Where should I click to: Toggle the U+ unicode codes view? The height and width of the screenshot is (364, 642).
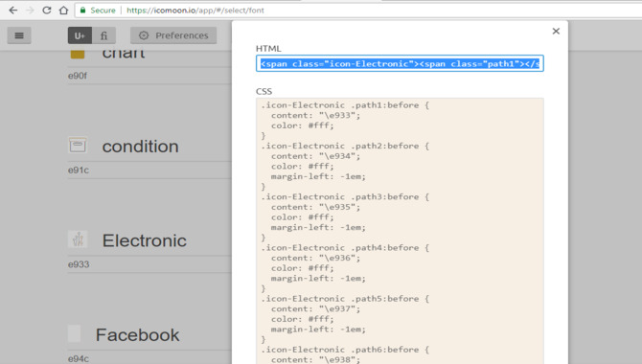coord(80,35)
